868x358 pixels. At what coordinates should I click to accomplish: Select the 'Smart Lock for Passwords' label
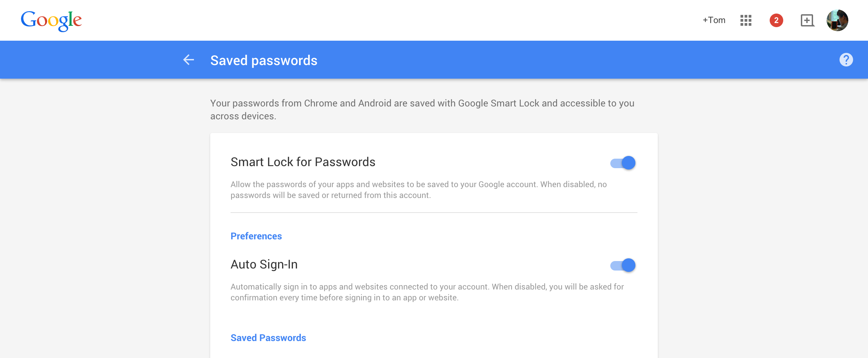pos(303,162)
